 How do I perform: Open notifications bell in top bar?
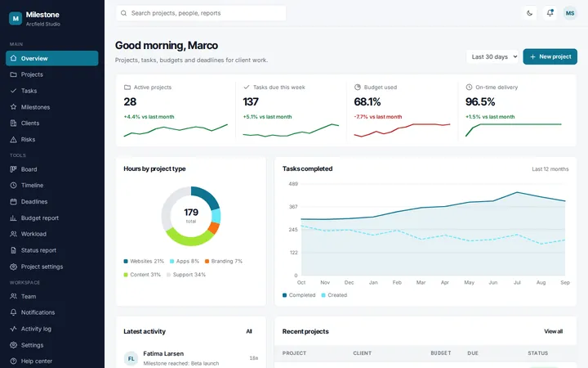pyautogui.click(x=550, y=13)
